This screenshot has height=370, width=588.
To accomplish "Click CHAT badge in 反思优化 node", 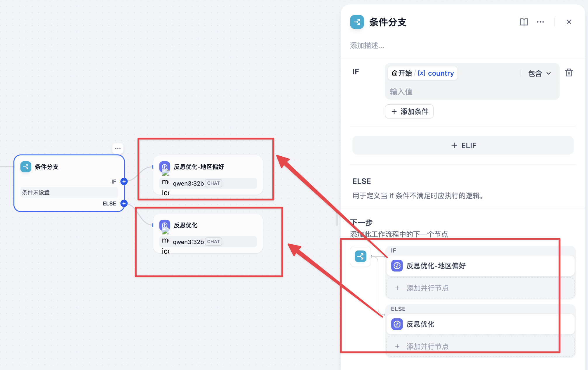I will pyautogui.click(x=213, y=242).
